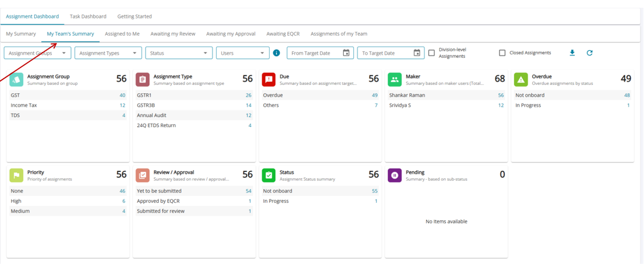The image size is (644, 271).
Task: Click the Overdue card warning triangle icon
Action: tap(521, 79)
